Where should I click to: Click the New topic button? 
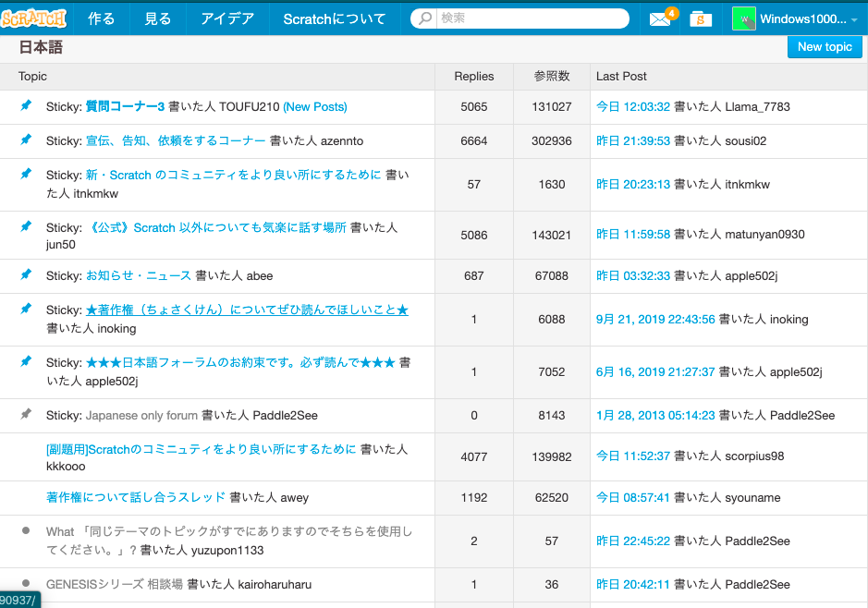(825, 47)
